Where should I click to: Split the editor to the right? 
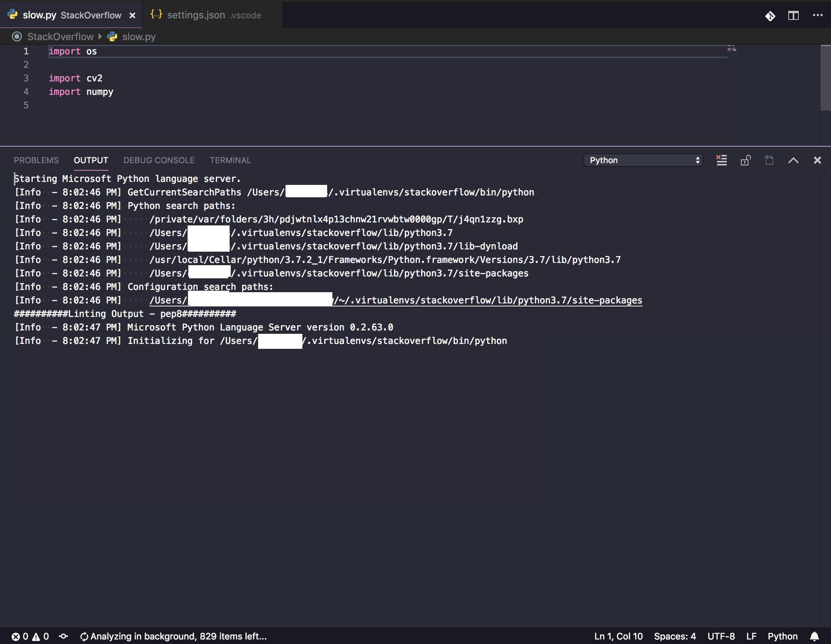pyautogui.click(x=793, y=16)
